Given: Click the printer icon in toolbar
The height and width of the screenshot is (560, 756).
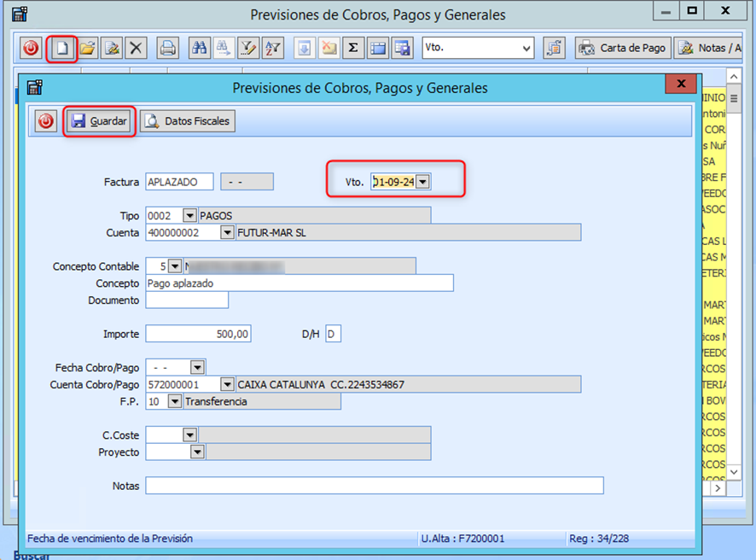Looking at the screenshot, I should (168, 49).
